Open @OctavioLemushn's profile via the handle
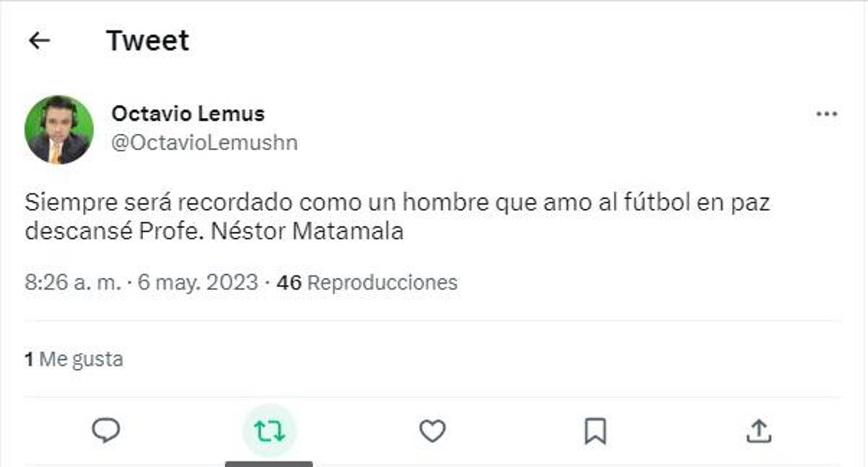Image resolution: width=868 pixels, height=467 pixels. click(205, 142)
